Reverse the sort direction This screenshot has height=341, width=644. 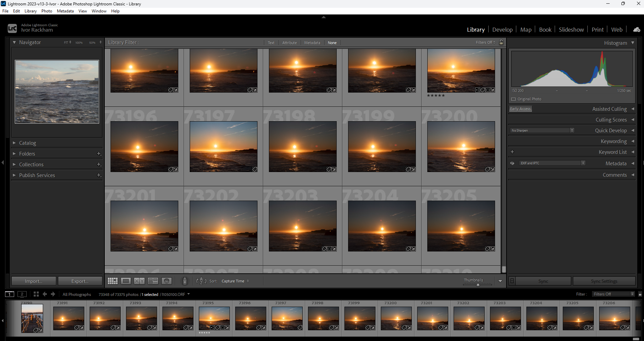(x=201, y=281)
